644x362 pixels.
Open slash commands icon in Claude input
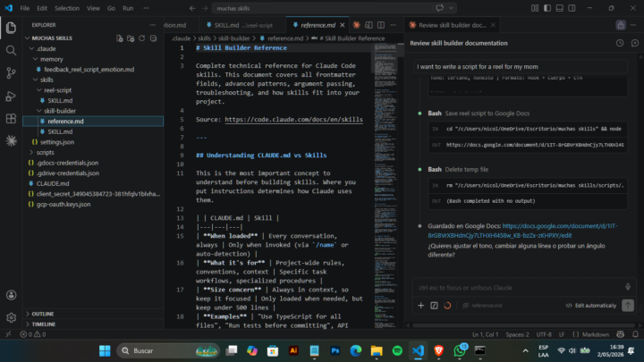(x=434, y=306)
